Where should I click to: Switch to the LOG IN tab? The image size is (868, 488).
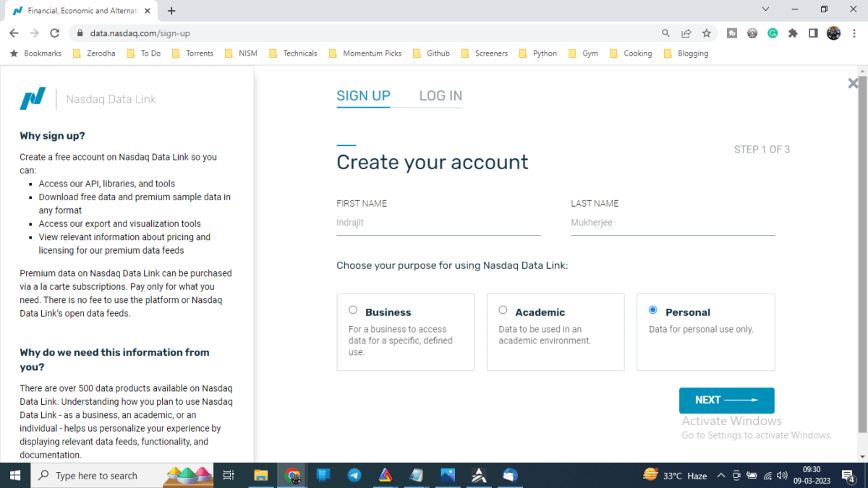441,96
